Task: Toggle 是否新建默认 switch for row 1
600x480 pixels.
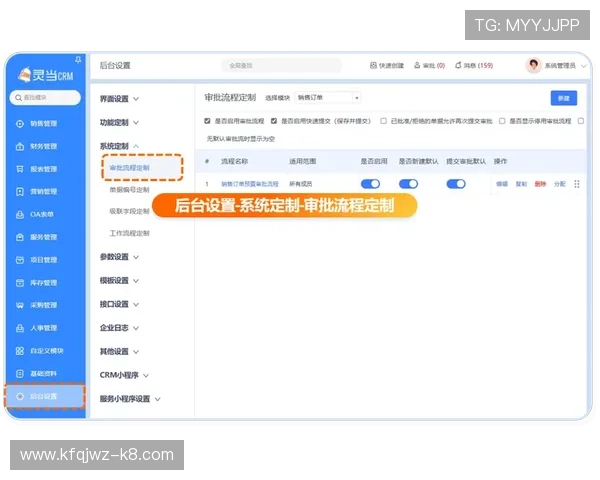Action: (408, 184)
